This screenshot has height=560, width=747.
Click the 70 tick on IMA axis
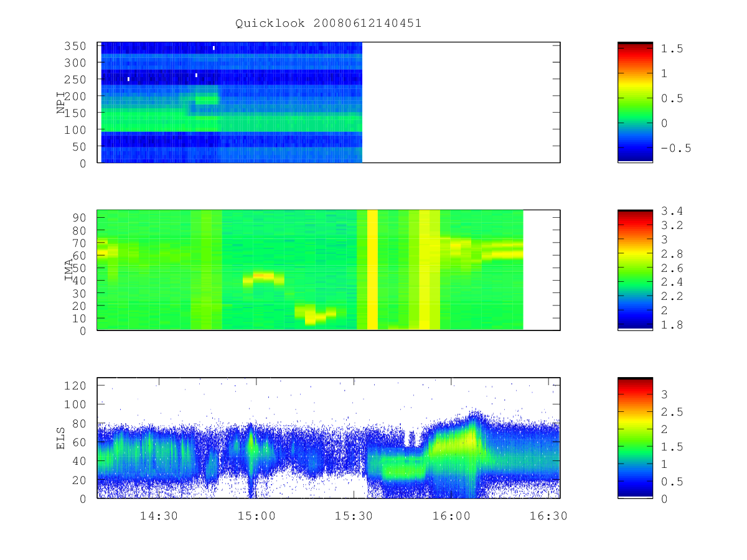[x=81, y=243]
